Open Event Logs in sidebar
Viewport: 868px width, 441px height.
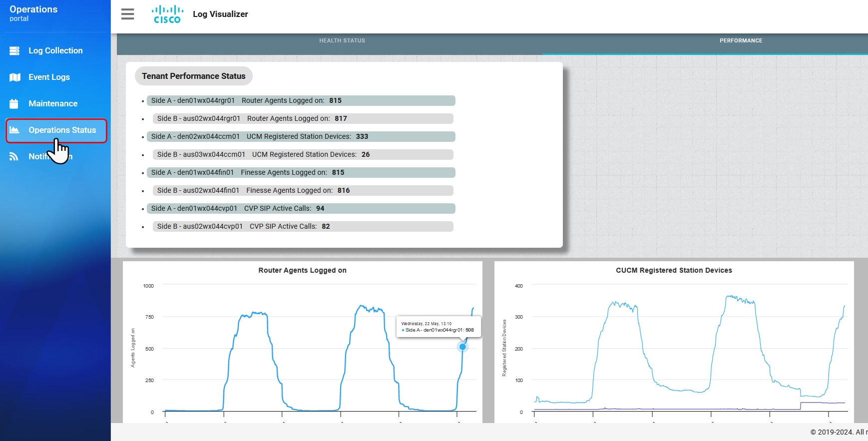[x=49, y=77]
